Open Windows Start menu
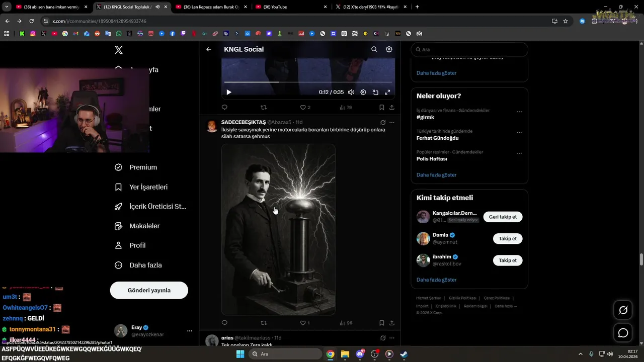This screenshot has height=362, width=644. (x=240, y=354)
